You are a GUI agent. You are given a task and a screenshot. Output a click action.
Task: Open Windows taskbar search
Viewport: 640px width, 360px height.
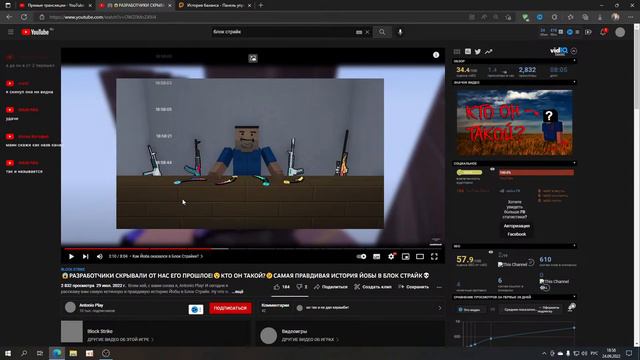pos(24,353)
